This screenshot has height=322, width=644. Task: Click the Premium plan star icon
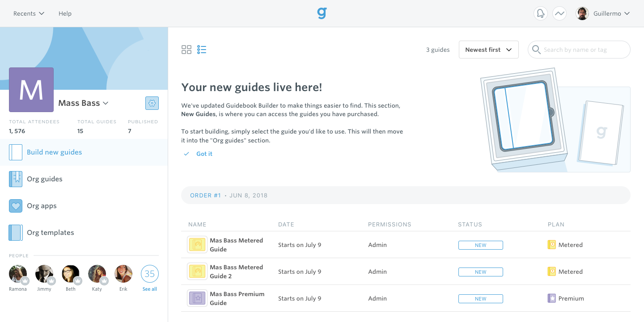(x=552, y=298)
